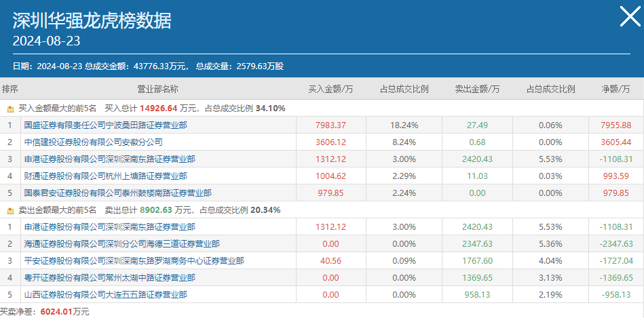Select the sell amount 1369.65
Image resolution: width=644 pixels, height=318 pixels.
[x=477, y=278]
